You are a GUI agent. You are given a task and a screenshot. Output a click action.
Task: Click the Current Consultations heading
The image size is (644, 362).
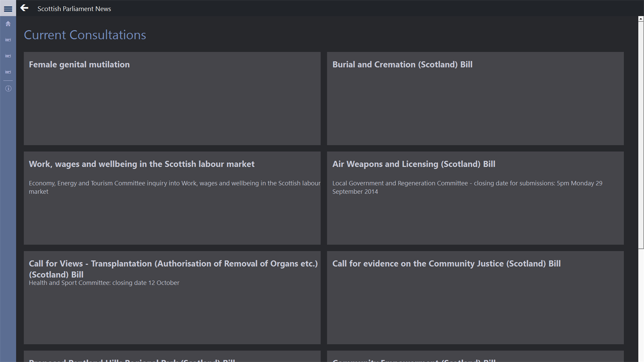point(85,35)
